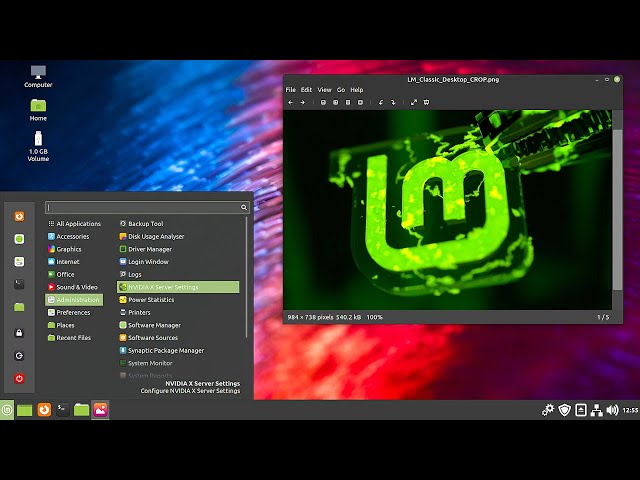Open Software Manager in favorites sidebar

point(19,239)
